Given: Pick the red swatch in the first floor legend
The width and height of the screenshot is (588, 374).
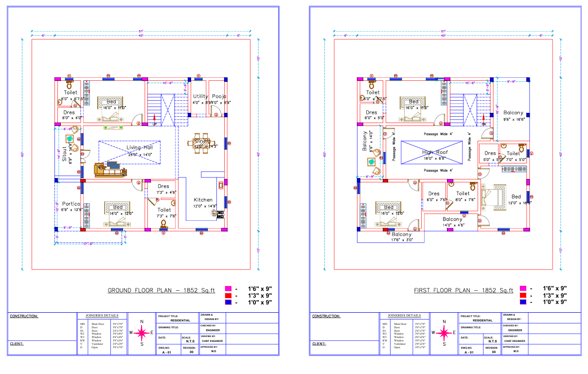Looking at the screenshot, I should click(x=523, y=295).
